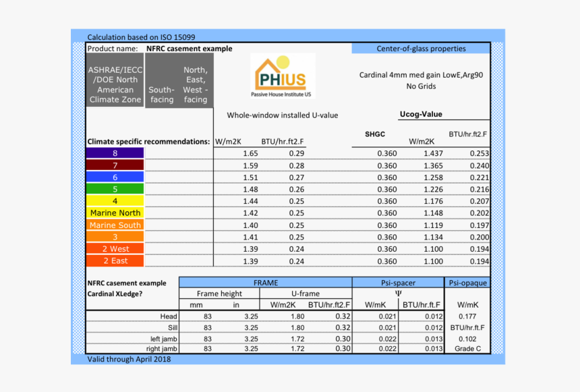This screenshot has height=392, width=580.
Task: Click the NFRC casement example product name
Action: [x=190, y=49]
